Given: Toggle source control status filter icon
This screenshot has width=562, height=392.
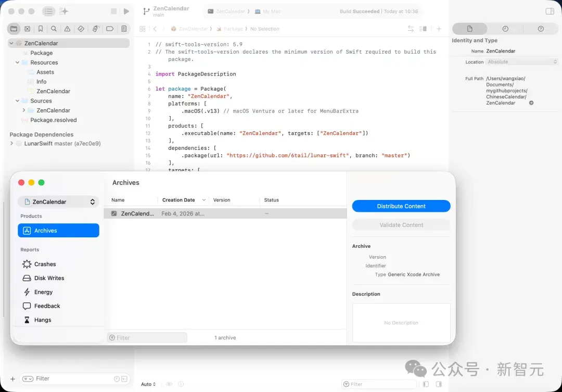Looking at the screenshot, I should (x=124, y=379).
